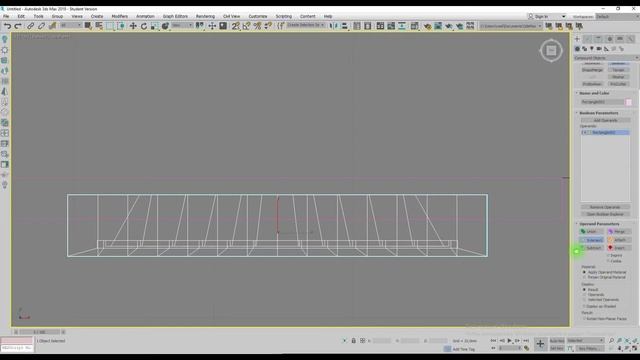Image resolution: width=640 pixels, height=360 pixels.
Task: Toggle the selection lock padlock icon
Action: pyautogui.click(x=353, y=340)
